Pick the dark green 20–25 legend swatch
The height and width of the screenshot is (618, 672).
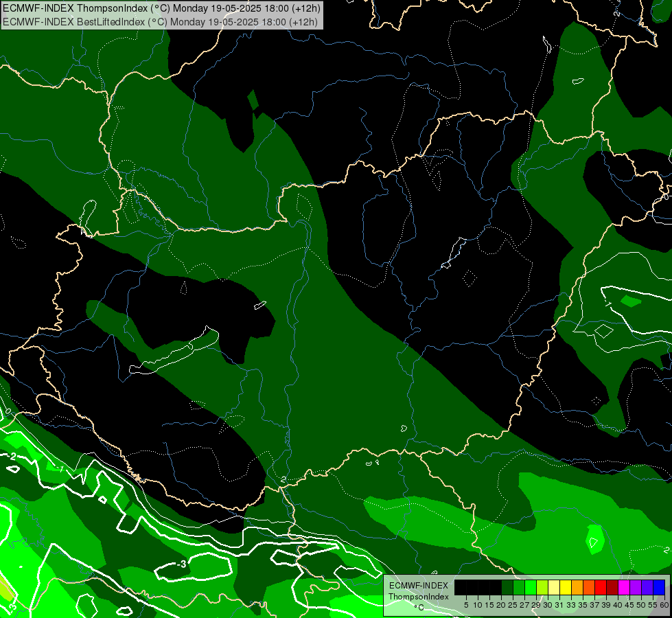(507, 588)
